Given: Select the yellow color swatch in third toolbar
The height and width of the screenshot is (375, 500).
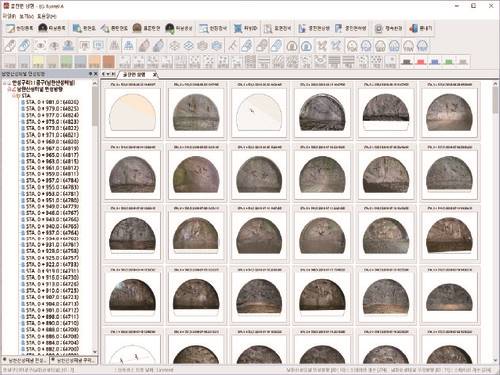Looking at the screenshot, I should click(x=38, y=62).
